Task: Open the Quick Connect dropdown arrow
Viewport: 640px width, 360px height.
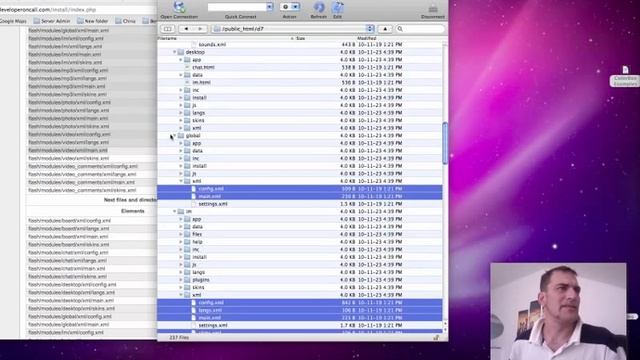Action: 269,7
